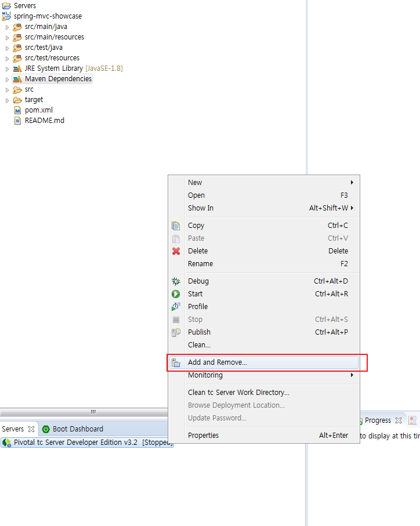Viewport: 420px width, 526px height.
Task: Select Pivotal tc Server Developer Edition row
Action: 87,442
